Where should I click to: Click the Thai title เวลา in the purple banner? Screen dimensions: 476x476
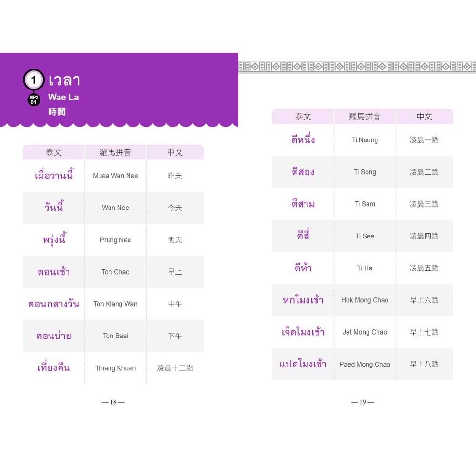point(64,80)
